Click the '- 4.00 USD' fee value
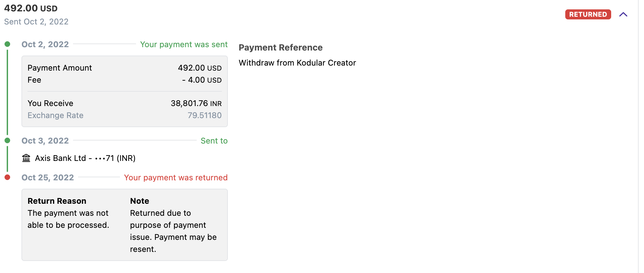This screenshot has width=644, height=273. [x=202, y=80]
